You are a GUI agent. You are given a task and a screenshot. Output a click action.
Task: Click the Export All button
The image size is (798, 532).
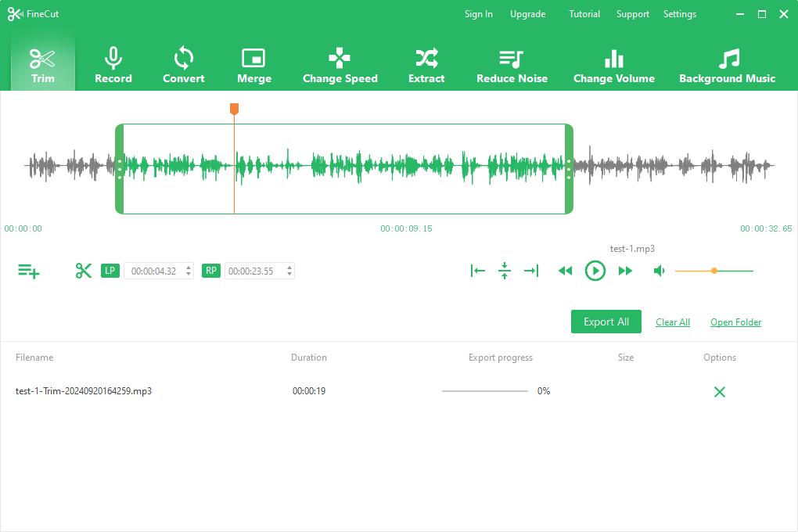[x=606, y=322]
